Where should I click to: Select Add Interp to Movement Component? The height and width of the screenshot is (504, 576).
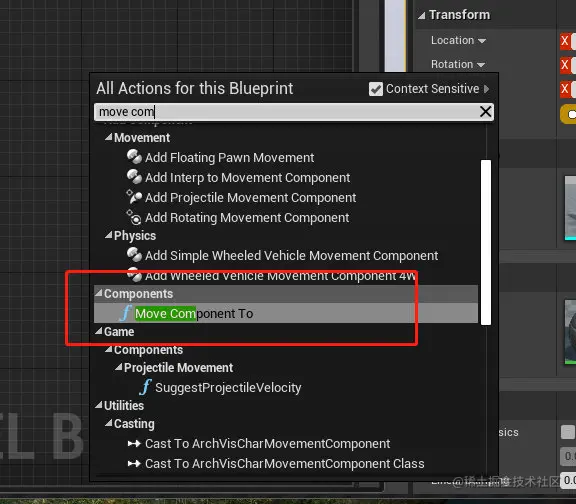pyautogui.click(x=248, y=178)
